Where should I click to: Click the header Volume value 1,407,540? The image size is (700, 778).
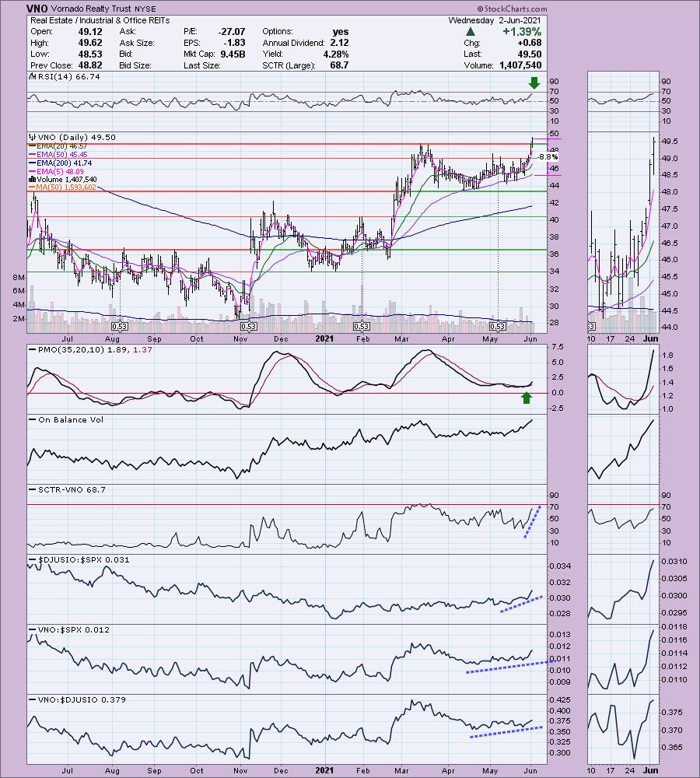point(521,65)
